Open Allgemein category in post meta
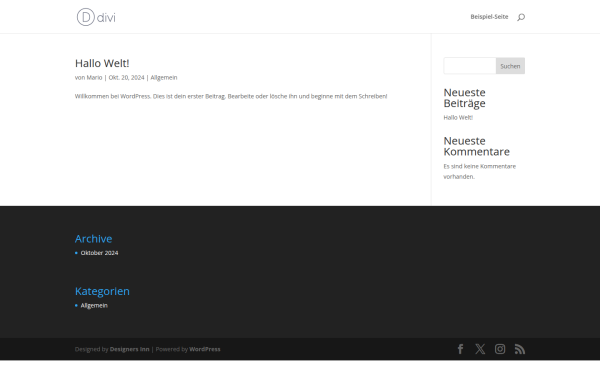 coord(164,77)
